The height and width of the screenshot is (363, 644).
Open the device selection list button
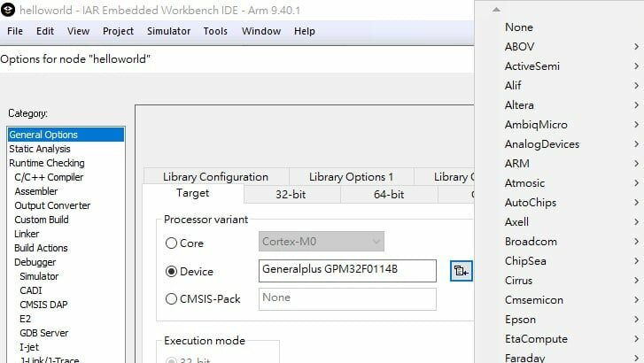(462, 271)
